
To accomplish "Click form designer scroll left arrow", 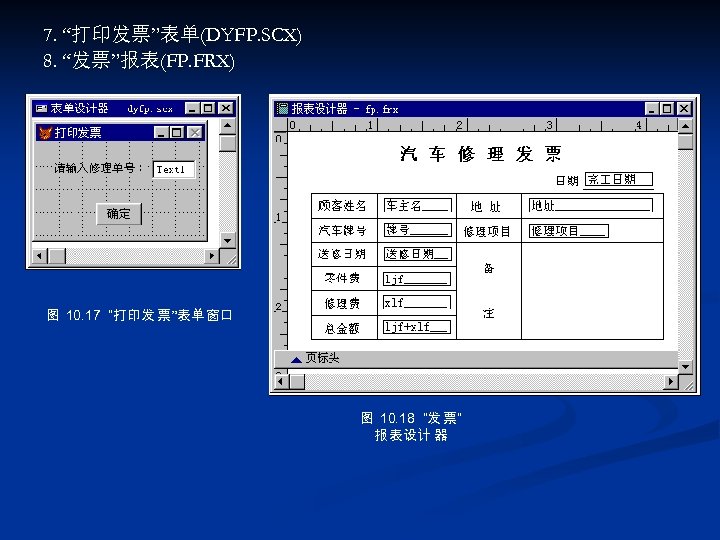I will (40, 256).
